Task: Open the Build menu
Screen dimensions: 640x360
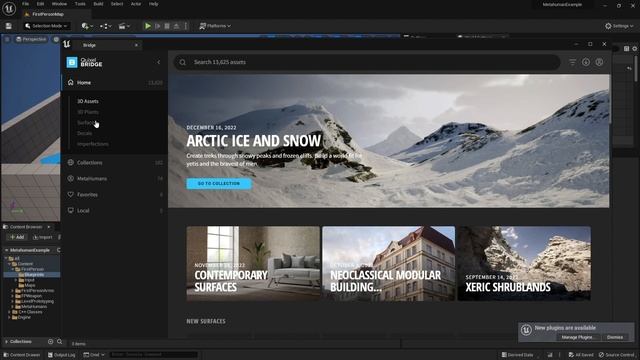Action: coord(98,4)
